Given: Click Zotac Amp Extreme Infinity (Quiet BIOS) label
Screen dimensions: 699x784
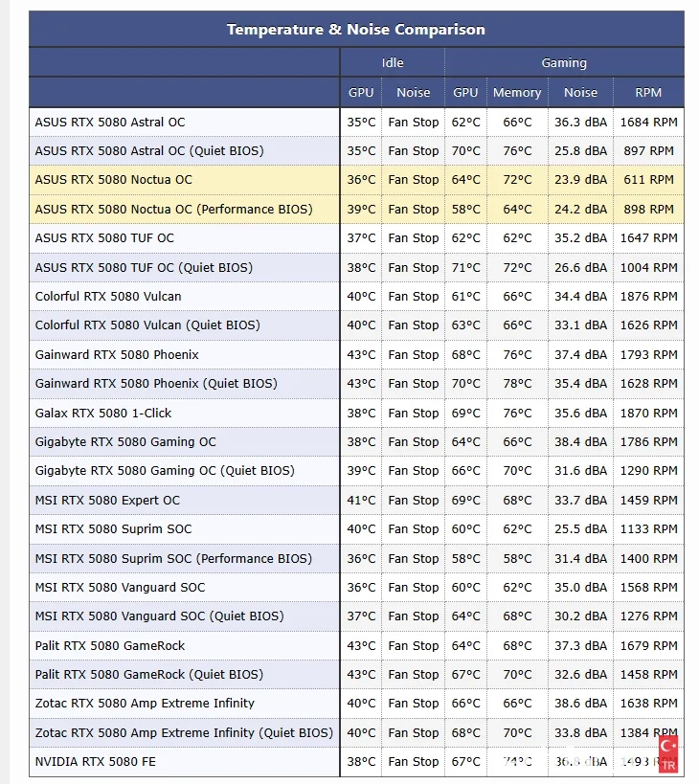Looking at the screenshot, I should pyautogui.click(x=184, y=733).
